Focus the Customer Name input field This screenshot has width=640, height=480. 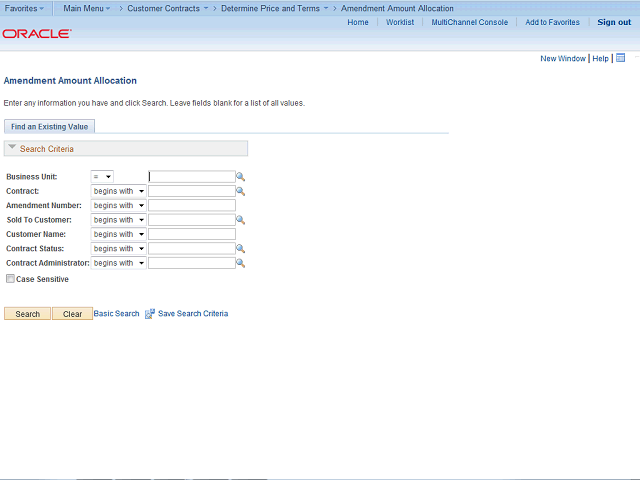192,234
